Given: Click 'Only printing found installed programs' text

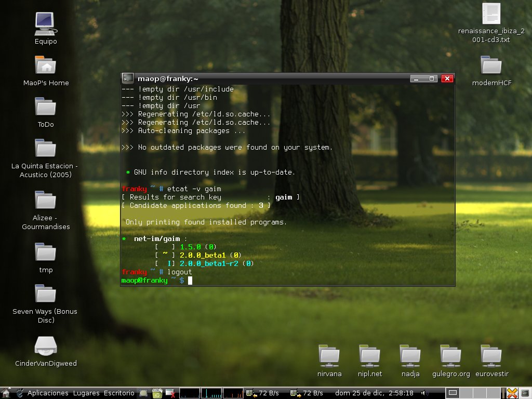Looking at the screenshot, I should [206, 222].
